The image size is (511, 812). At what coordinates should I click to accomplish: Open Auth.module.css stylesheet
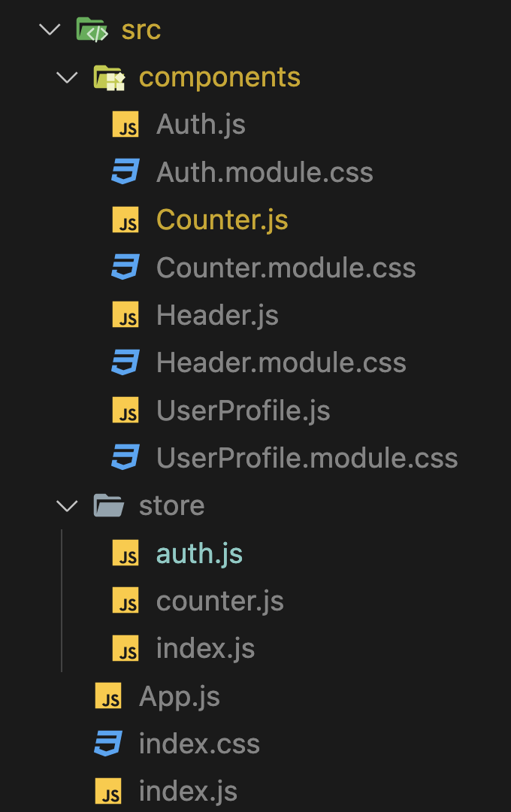(265, 172)
